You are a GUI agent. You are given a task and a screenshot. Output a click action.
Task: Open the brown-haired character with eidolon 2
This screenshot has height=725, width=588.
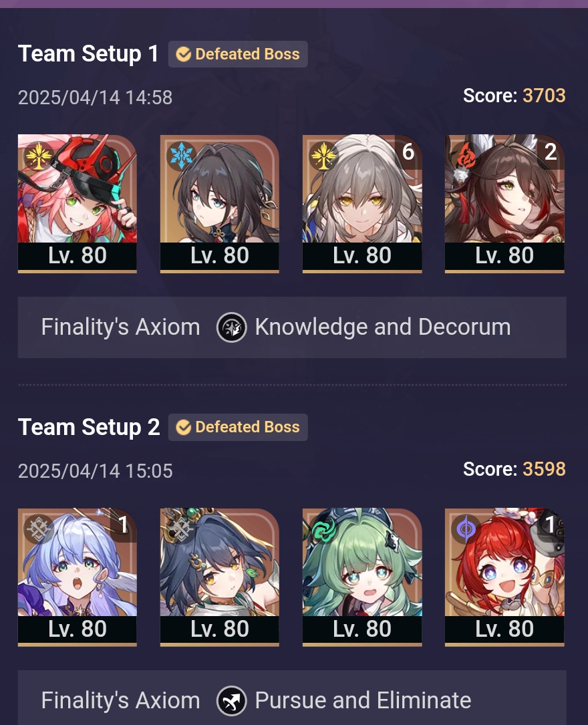504,203
